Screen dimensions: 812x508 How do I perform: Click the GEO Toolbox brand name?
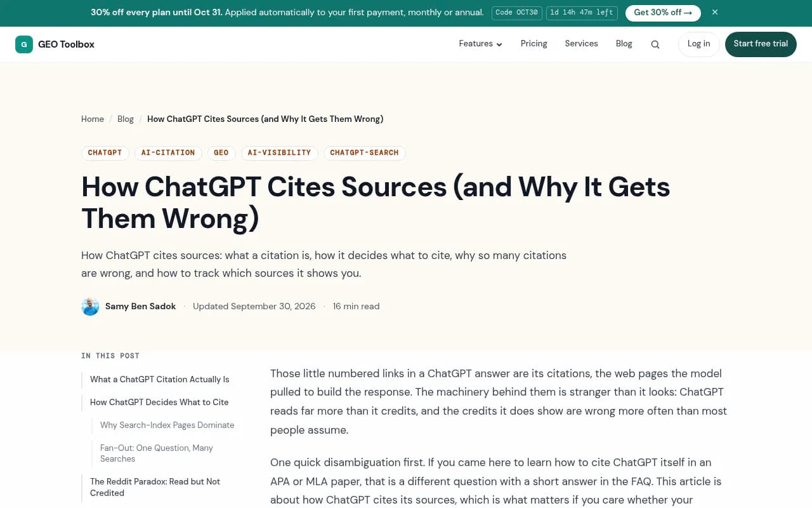pos(67,44)
